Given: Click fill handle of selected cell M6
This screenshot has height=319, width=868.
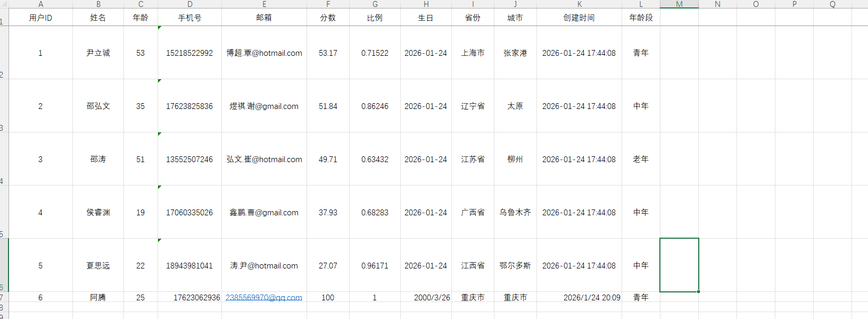Looking at the screenshot, I should [x=698, y=291].
